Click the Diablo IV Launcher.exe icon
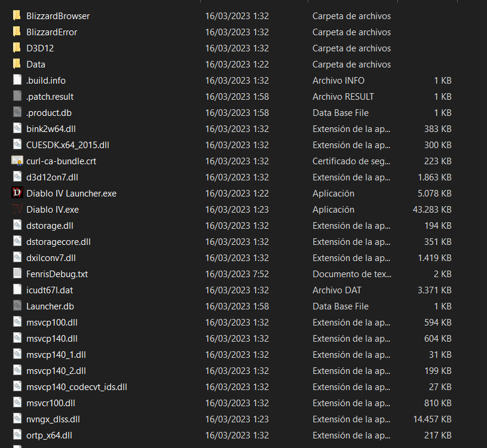This screenshot has height=448, width=487. coord(17,193)
